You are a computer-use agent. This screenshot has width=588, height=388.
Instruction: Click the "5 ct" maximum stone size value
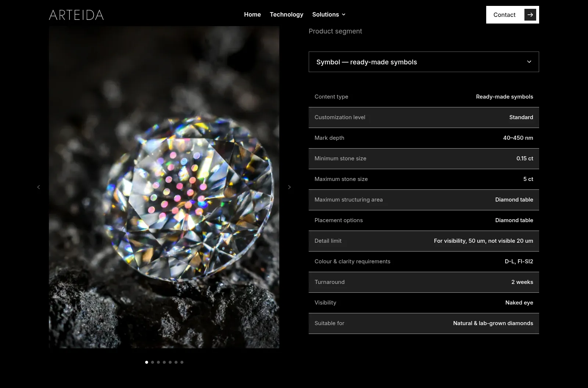[528, 179]
